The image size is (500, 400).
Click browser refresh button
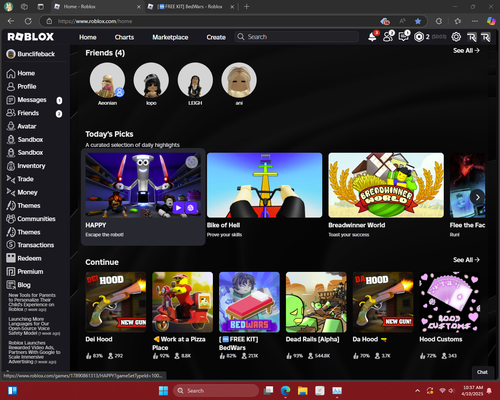pyautogui.click(x=28, y=21)
